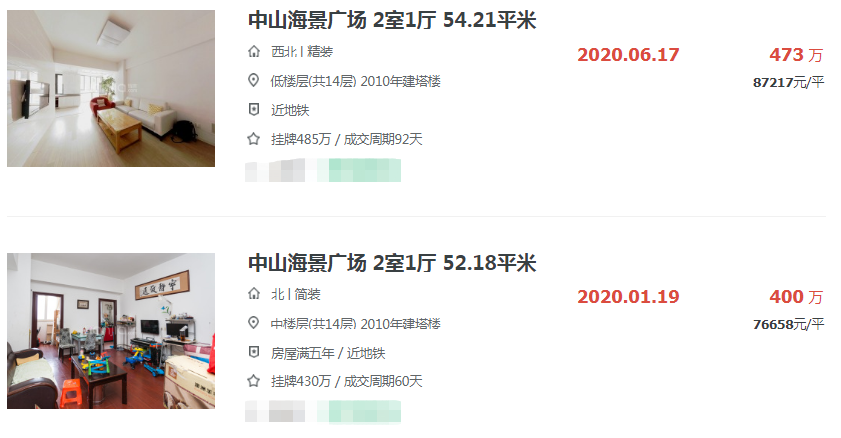Open listing title 中山海景广场 2室1厅 52.18平米
The width and height of the screenshot is (841, 438).
pyautogui.click(x=392, y=263)
